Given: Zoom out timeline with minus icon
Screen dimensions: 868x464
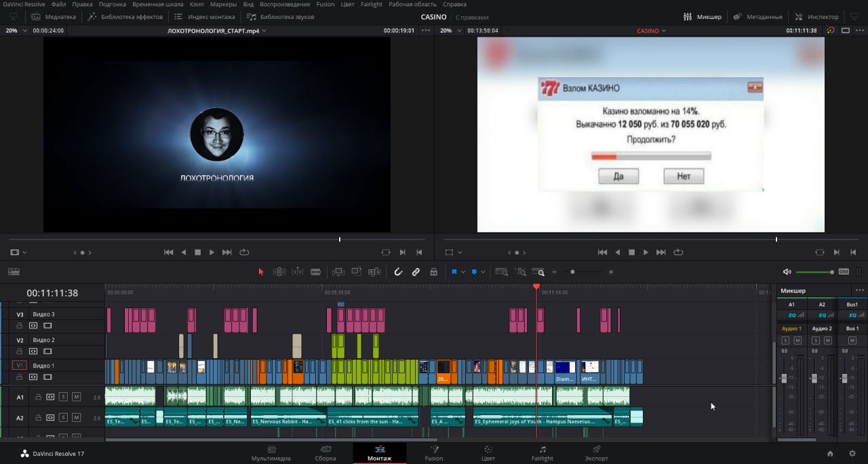Looking at the screenshot, I should pyautogui.click(x=554, y=271).
